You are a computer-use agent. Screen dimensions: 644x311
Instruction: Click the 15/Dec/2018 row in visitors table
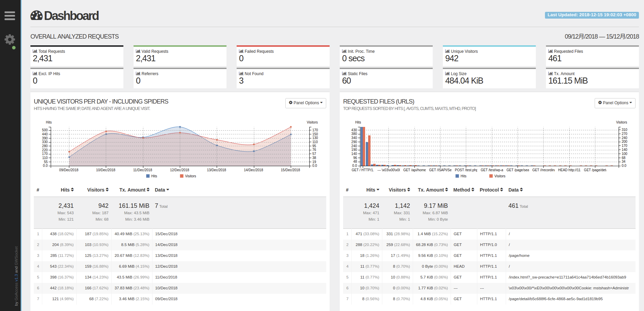pyautogui.click(x=166, y=234)
